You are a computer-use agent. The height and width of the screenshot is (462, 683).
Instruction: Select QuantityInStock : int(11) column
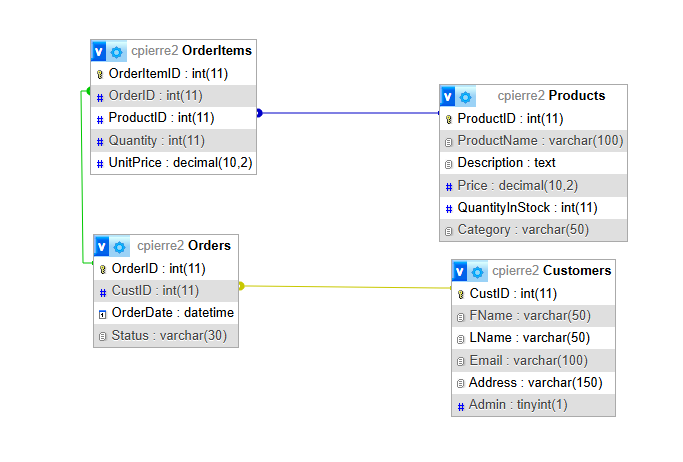coord(534,208)
